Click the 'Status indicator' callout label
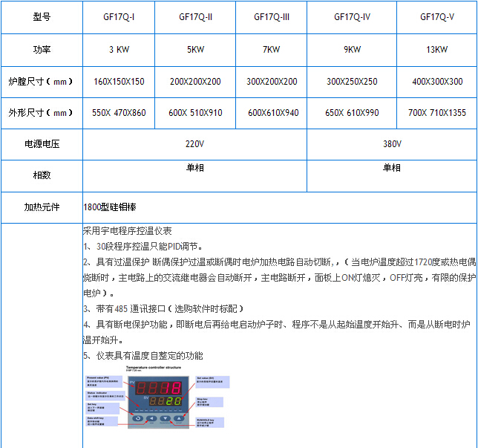 tap(105, 395)
